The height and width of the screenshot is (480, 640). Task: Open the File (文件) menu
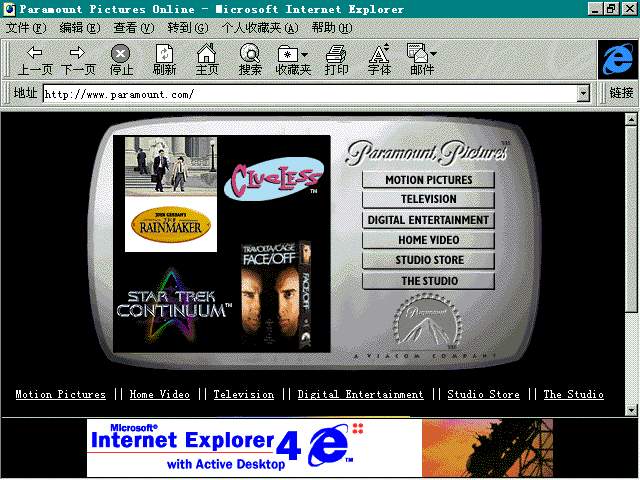click(x=26, y=27)
